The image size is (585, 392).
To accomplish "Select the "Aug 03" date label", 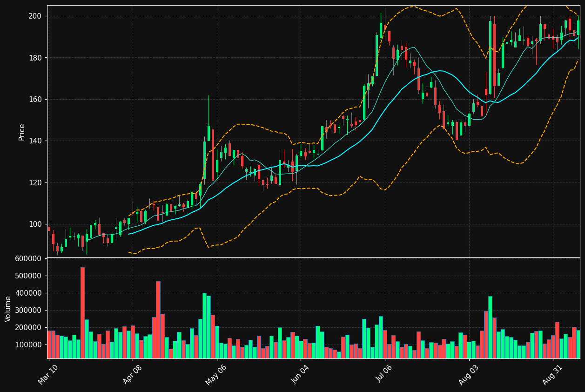I will click(468, 374).
